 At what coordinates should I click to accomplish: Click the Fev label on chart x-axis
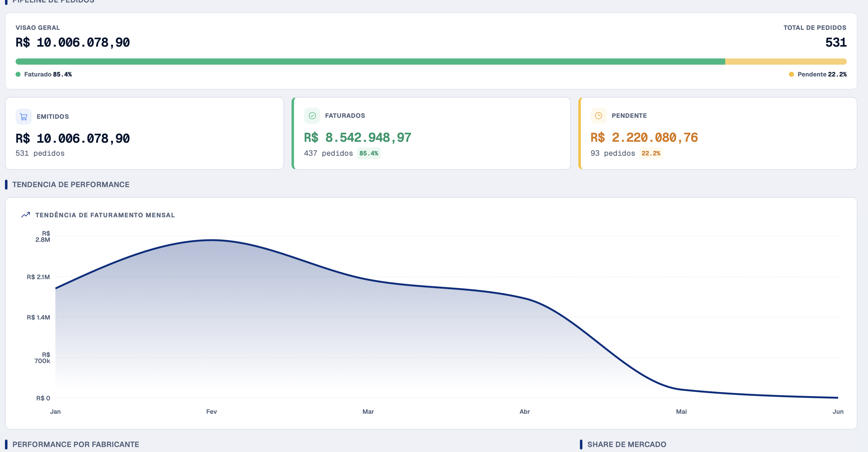[212, 412]
